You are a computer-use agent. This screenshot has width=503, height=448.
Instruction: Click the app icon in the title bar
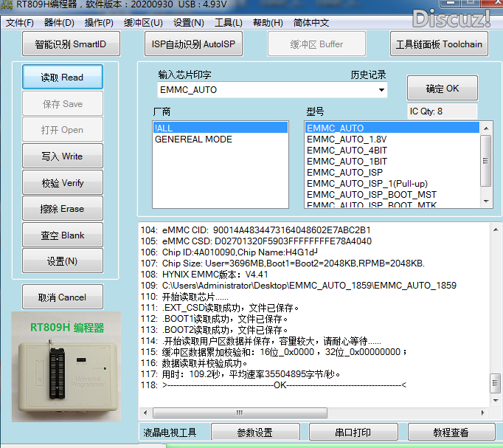pos(7,7)
